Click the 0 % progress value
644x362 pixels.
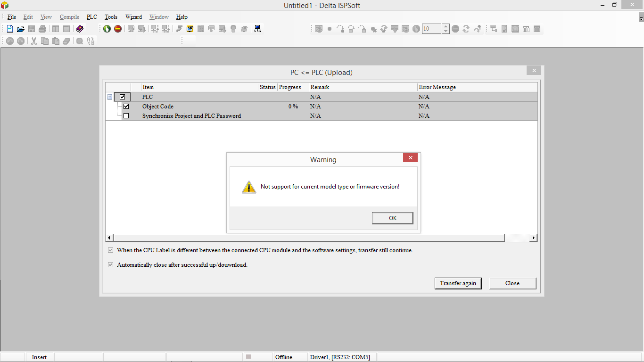point(293,107)
